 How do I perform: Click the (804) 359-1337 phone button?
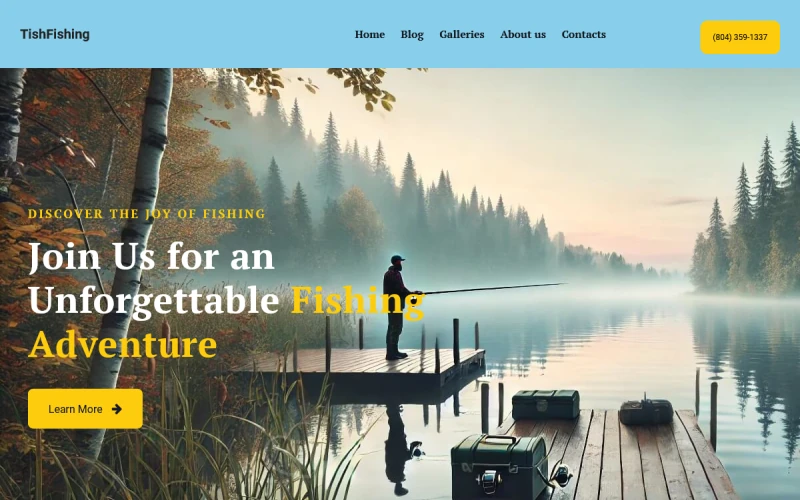740,37
